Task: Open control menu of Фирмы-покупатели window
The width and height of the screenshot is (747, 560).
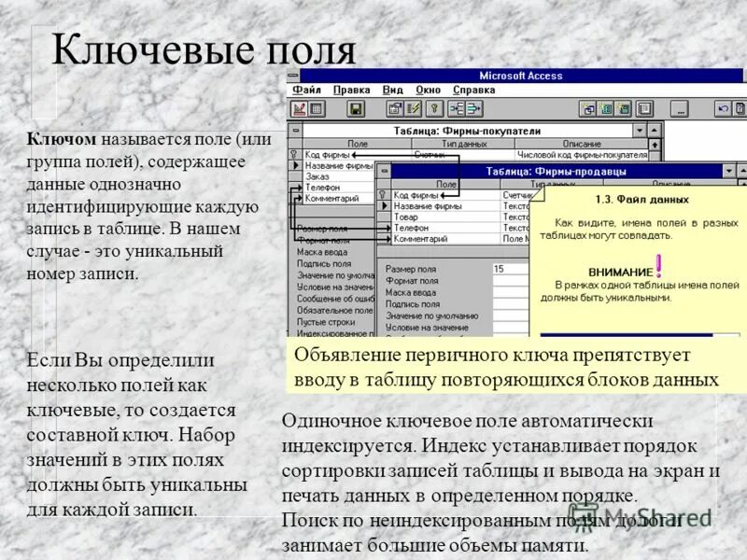Action: click(x=296, y=130)
